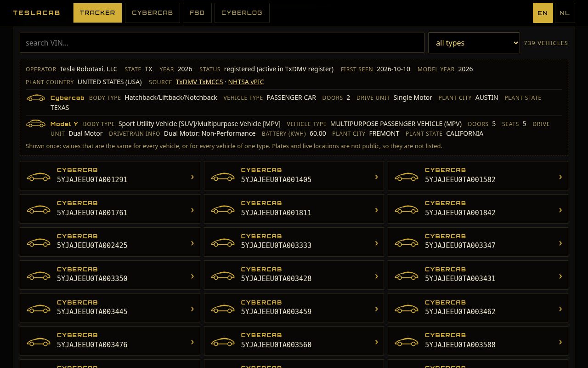The width and height of the screenshot is (588, 368).
Task: Click the TESLACAB site logo
Action: (36, 13)
